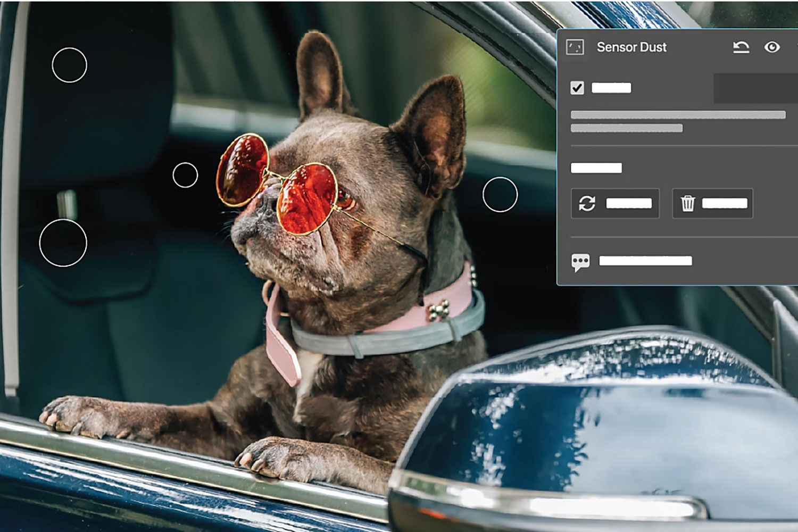Click the trash can icon
The image size is (798, 532).
(688, 203)
